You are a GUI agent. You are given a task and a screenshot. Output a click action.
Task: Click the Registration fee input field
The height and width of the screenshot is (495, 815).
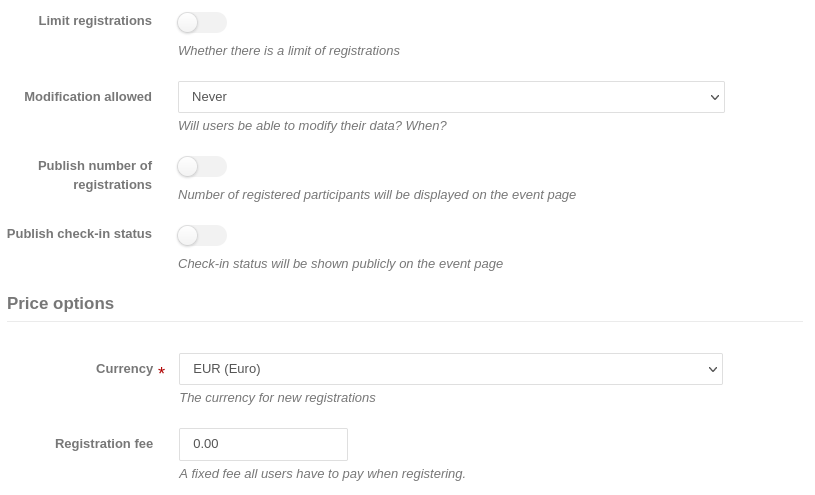(x=263, y=444)
